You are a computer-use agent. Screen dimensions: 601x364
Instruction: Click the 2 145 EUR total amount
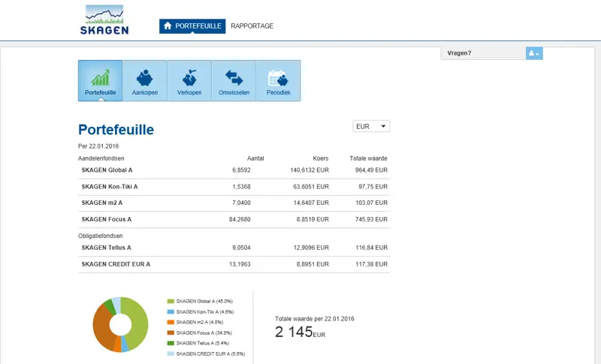click(x=300, y=332)
